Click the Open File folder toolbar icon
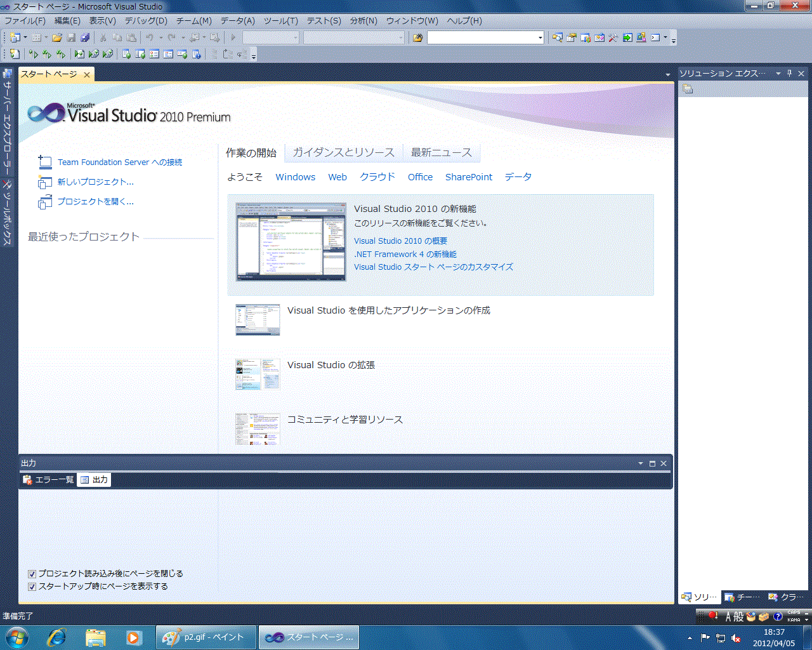Viewport: 812px width, 650px height. 57,38
